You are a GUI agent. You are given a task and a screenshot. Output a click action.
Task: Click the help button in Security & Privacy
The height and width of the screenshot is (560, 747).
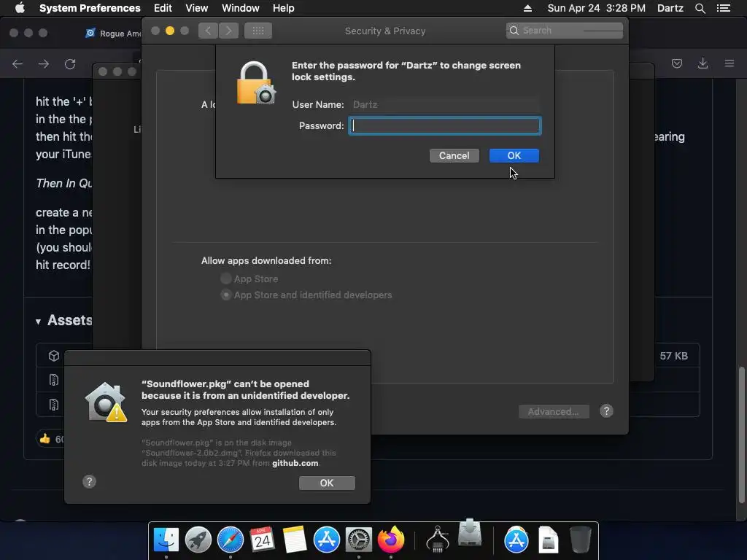[x=606, y=411]
